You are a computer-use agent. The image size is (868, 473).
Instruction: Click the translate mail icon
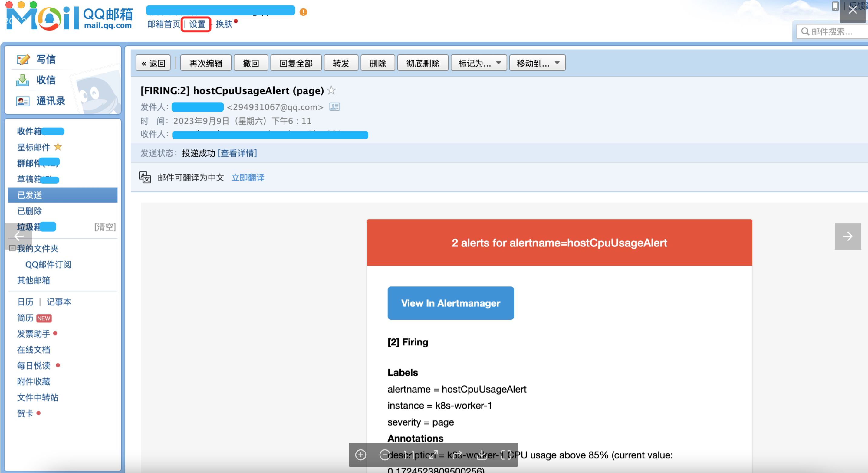click(x=145, y=178)
